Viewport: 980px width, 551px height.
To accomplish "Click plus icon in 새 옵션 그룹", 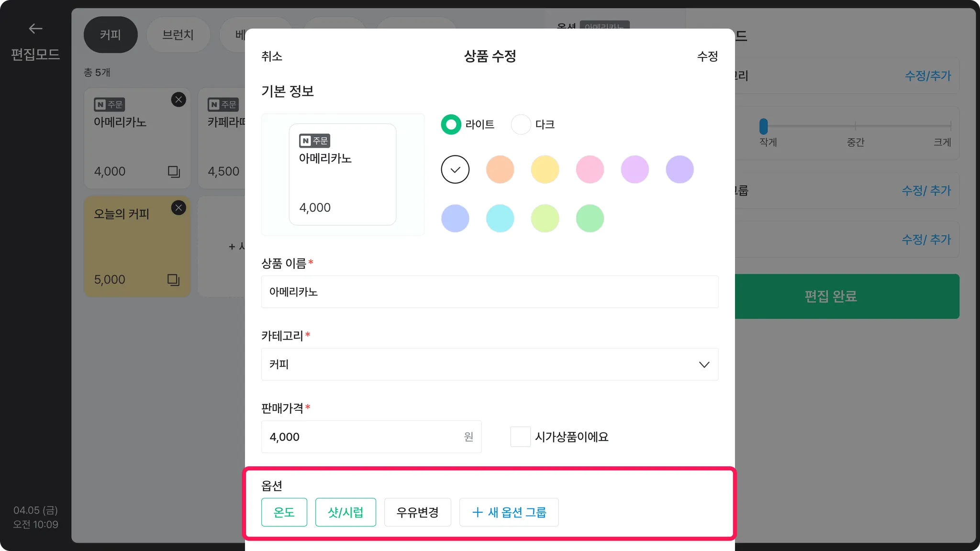I will point(477,512).
